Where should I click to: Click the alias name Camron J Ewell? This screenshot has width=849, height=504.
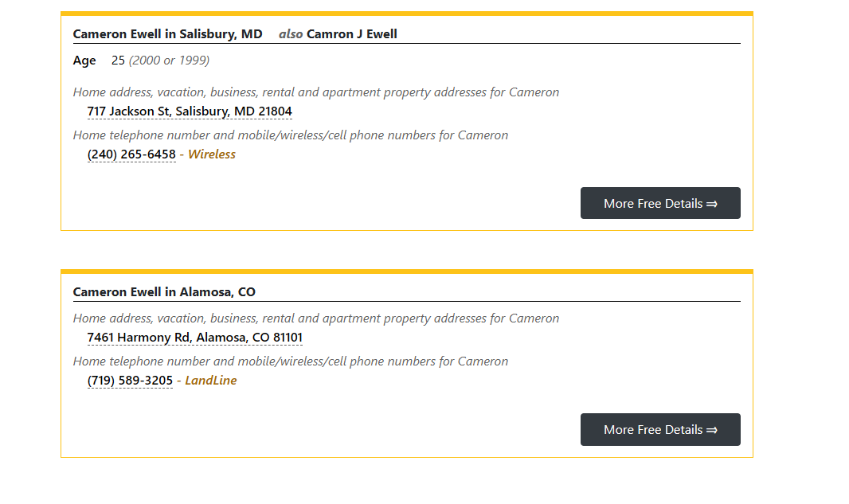point(351,34)
